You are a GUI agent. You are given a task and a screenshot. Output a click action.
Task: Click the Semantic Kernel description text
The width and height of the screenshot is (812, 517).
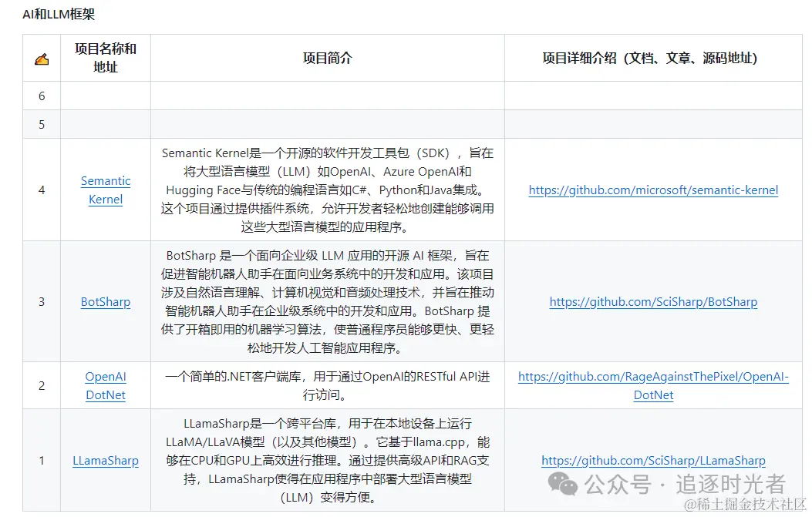coord(327,190)
